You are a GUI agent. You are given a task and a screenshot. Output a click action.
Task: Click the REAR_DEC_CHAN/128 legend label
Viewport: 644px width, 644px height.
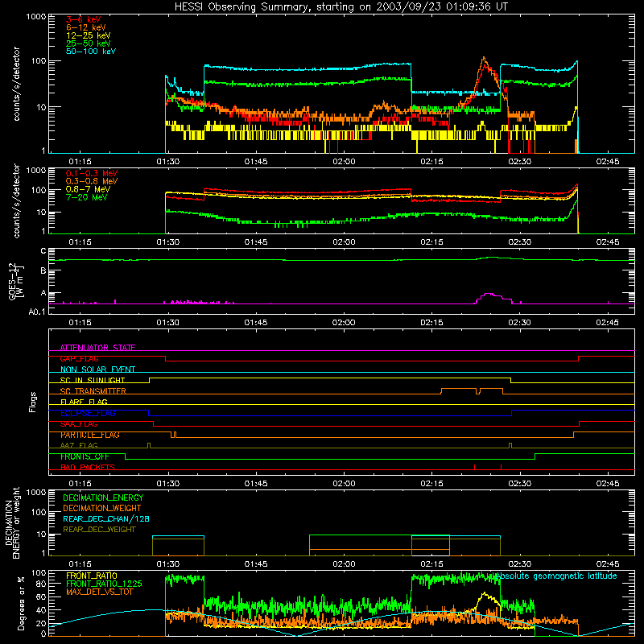coord(106,518)
